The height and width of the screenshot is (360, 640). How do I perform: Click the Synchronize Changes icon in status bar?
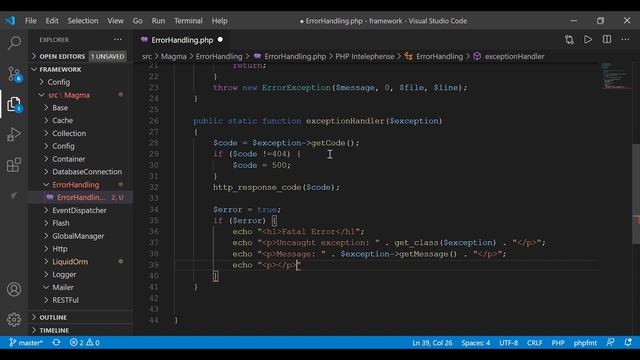56,342
